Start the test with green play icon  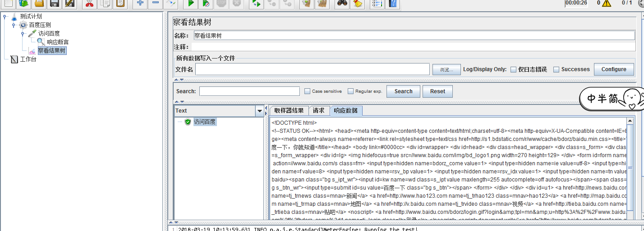pos(191,4)
